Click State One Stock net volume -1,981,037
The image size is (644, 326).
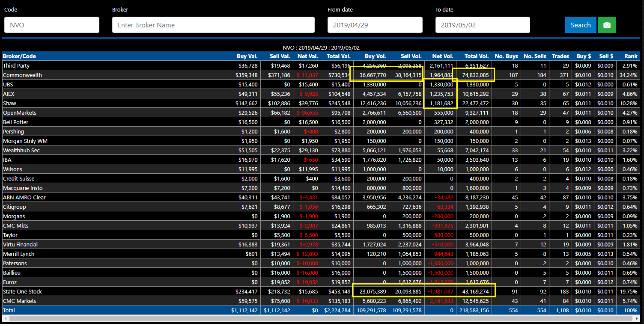441,291
